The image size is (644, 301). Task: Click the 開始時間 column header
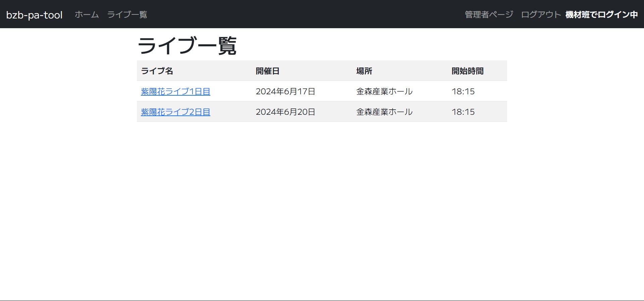(x=468, y=71)
